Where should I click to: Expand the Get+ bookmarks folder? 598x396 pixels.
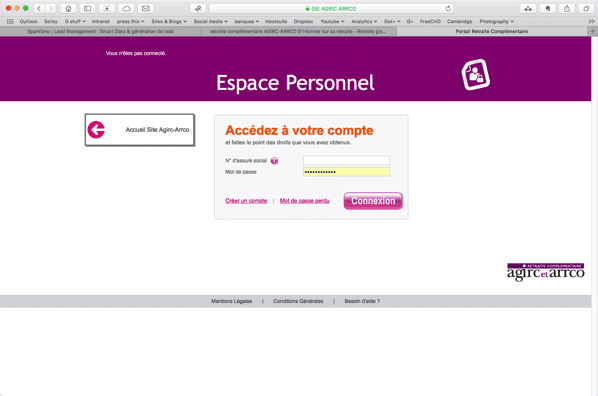(x=392, y=21)
